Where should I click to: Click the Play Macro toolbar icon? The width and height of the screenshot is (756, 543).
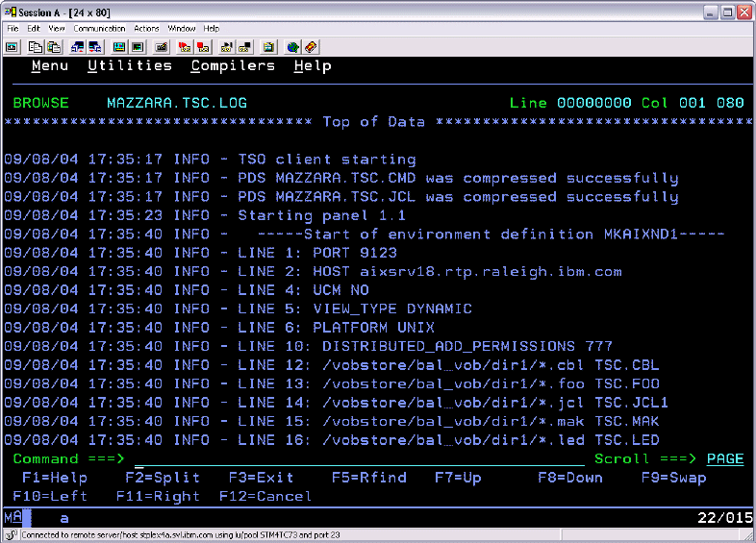227,47
